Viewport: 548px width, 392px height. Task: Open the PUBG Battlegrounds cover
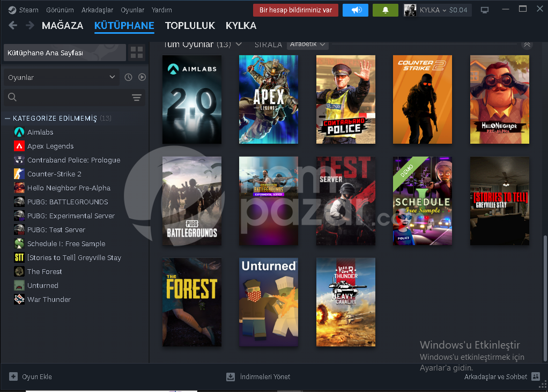pos(192,201)
